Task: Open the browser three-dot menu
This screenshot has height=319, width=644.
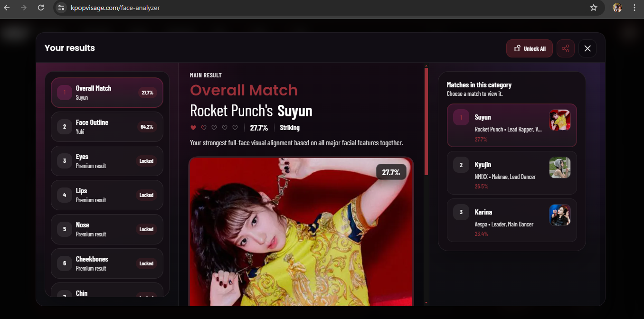Action: (x=635, y=8)
